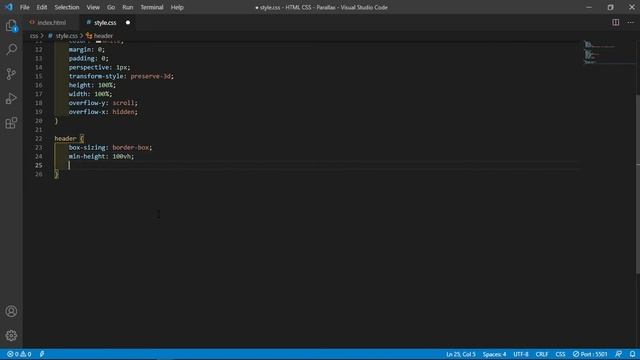Open the Terminal menu

tap(152, 7)
